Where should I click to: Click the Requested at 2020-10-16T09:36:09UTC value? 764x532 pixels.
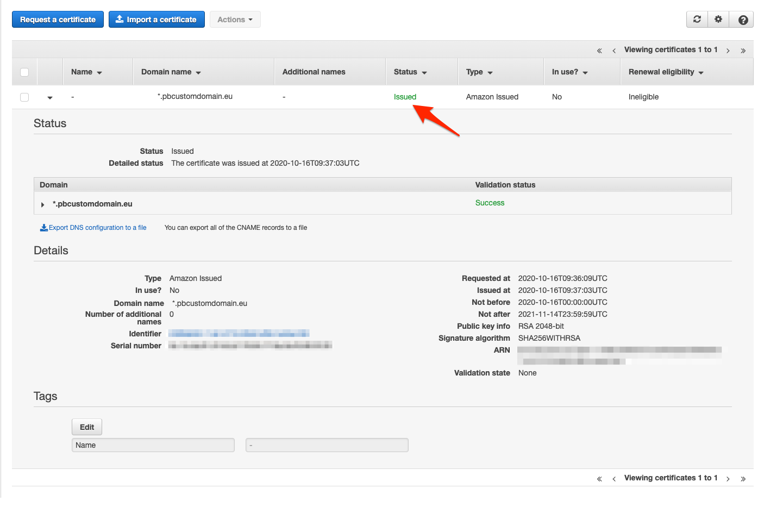563,278
